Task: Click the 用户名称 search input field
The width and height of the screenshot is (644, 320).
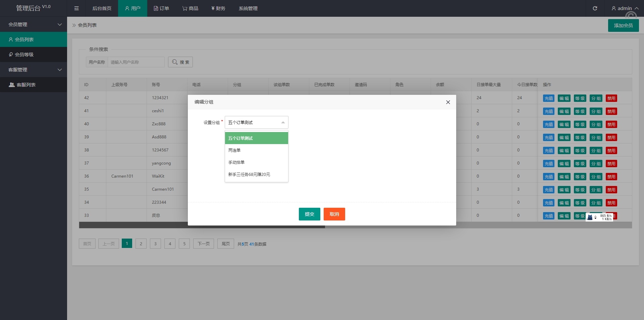Action: click(136, 62)
